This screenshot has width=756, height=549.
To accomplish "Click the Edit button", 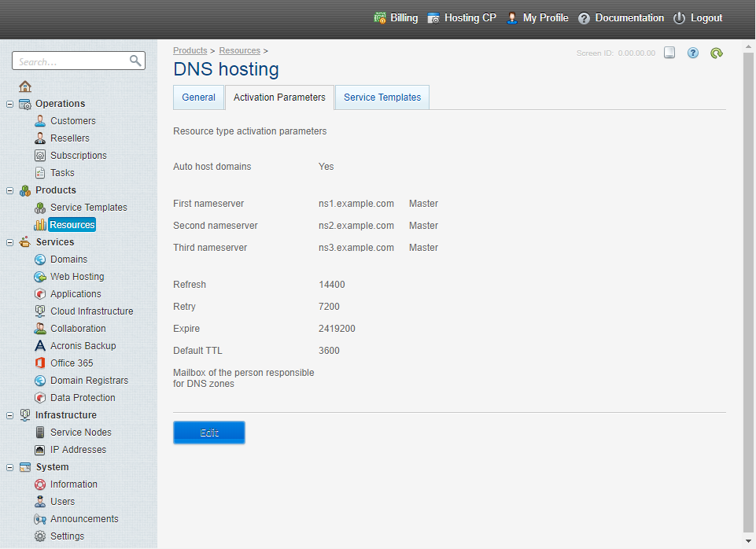I will [x=209, y=433].
